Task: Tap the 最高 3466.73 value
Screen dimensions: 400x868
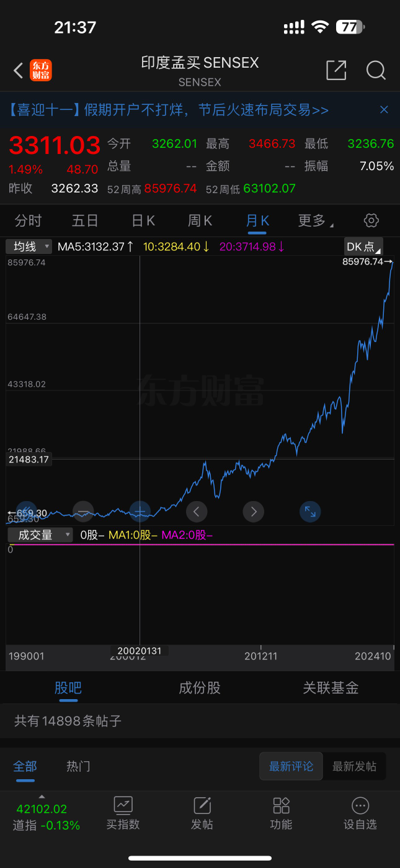Action: 272,143
